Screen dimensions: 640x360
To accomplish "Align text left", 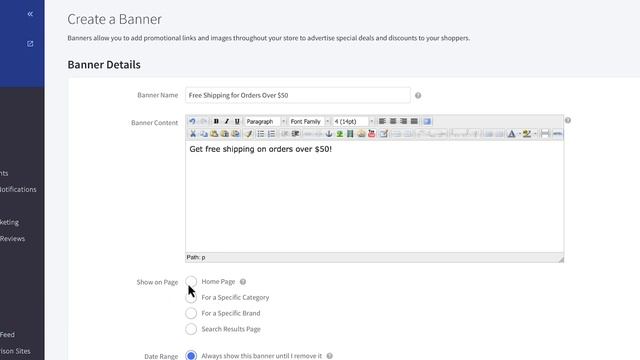I will point(382,121).
